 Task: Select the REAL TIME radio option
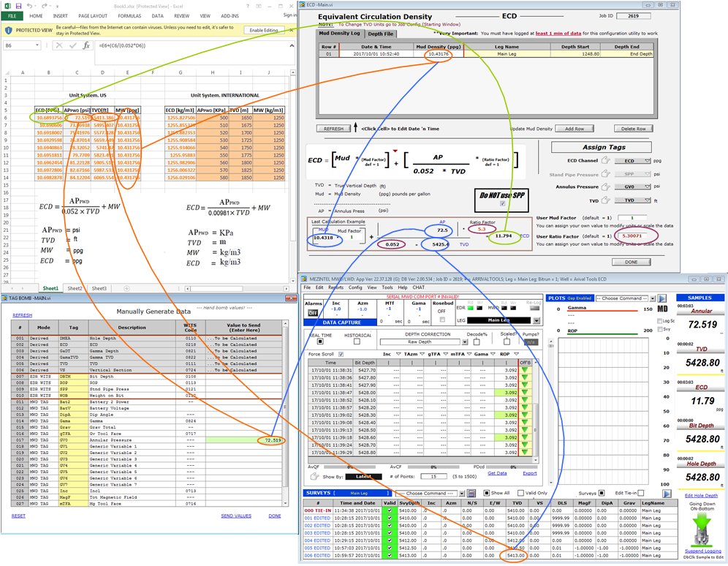320,342
